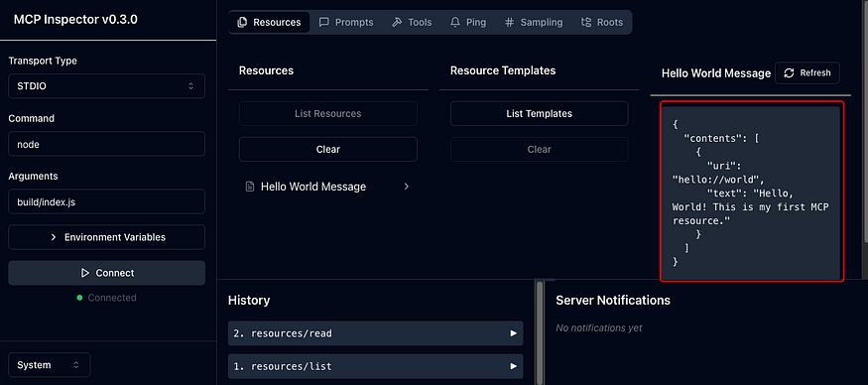Expand the resources/list history entry

[375, 367]
